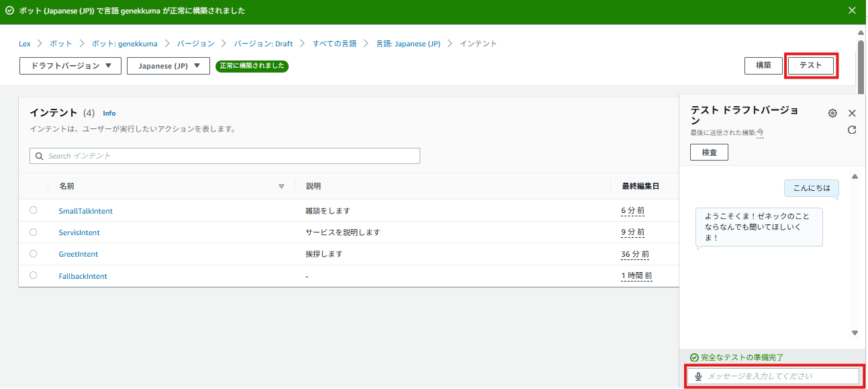Open バージョン: Draft breadcrumb
This screenshot has width=868, height=389.
coord(263,44)
